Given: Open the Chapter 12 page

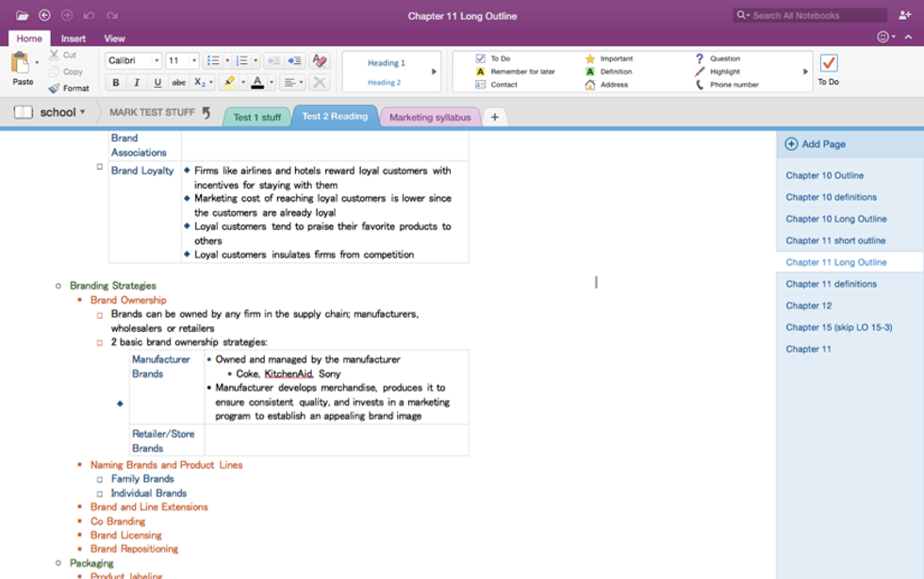Looking at the screenshot, I should 808,306.
